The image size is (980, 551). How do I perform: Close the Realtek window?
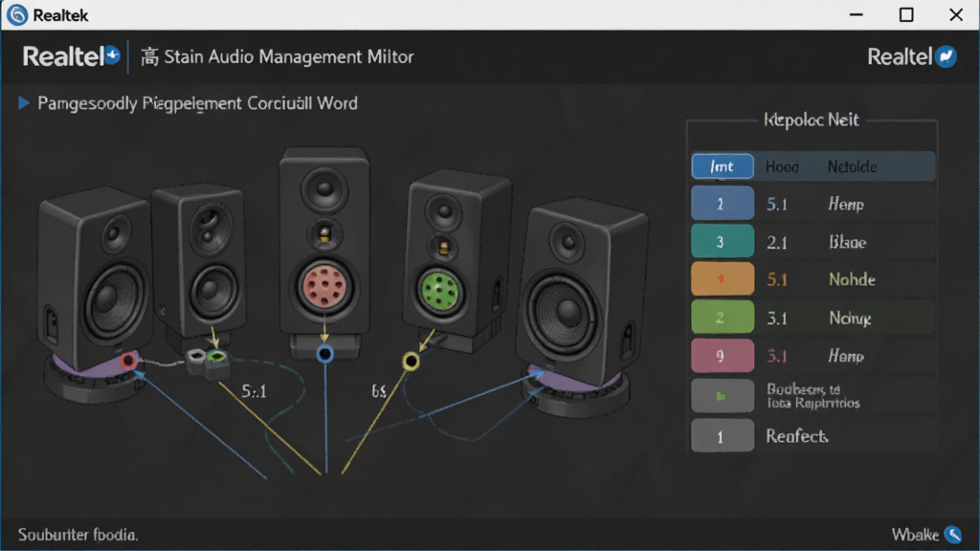coord(956,14)
